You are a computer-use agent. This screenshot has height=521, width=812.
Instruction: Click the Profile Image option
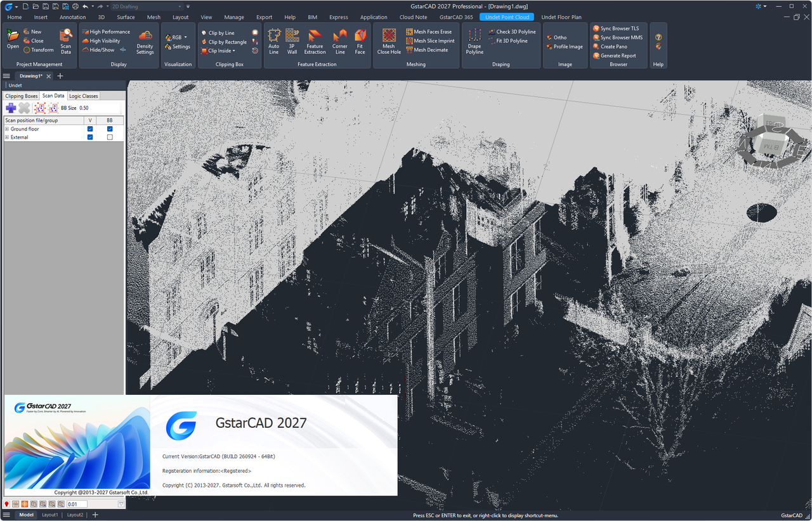(x=564, y=46)
